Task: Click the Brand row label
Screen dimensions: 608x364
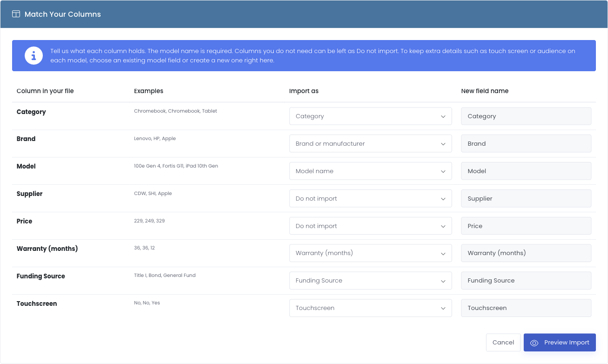Action: 26,139
